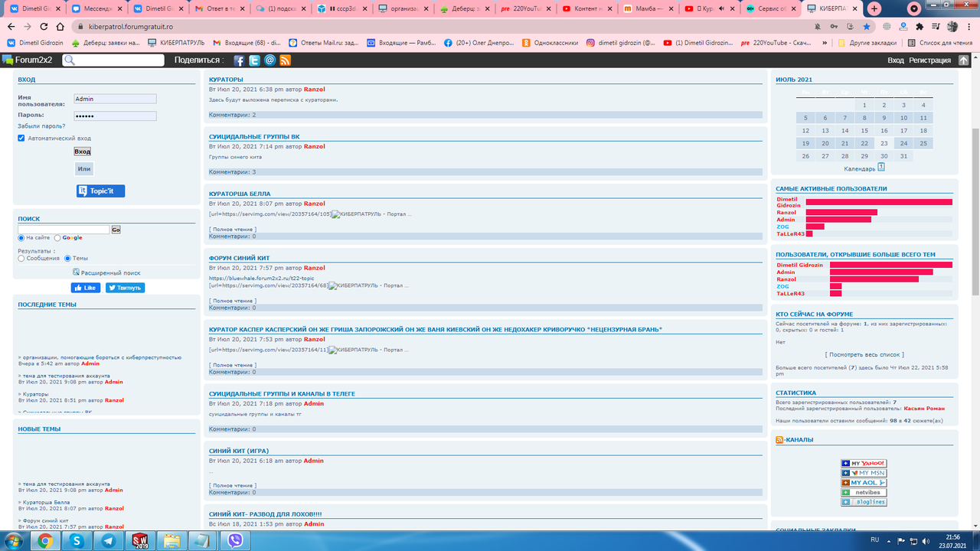Screen dimensions: 980x551
Task: Select day 23 in the July calendar
Action: click(884, 143)
